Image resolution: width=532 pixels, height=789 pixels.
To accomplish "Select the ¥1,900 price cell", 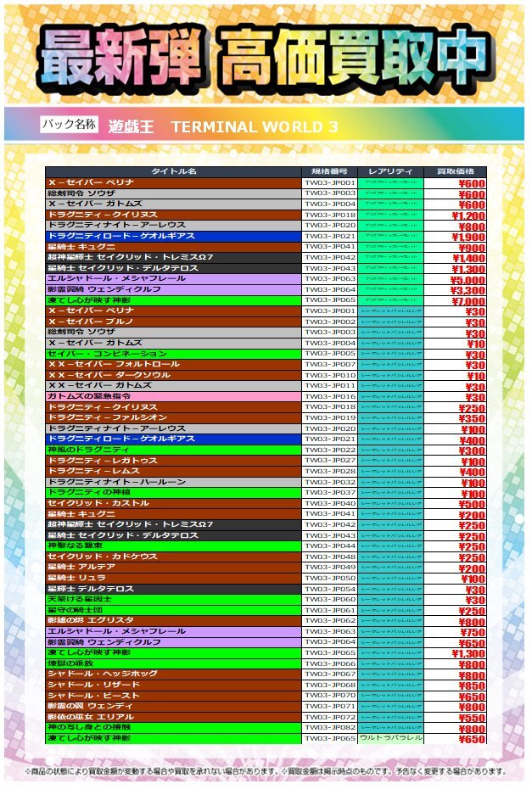I will pyautogui.click(x=456, y=237).
